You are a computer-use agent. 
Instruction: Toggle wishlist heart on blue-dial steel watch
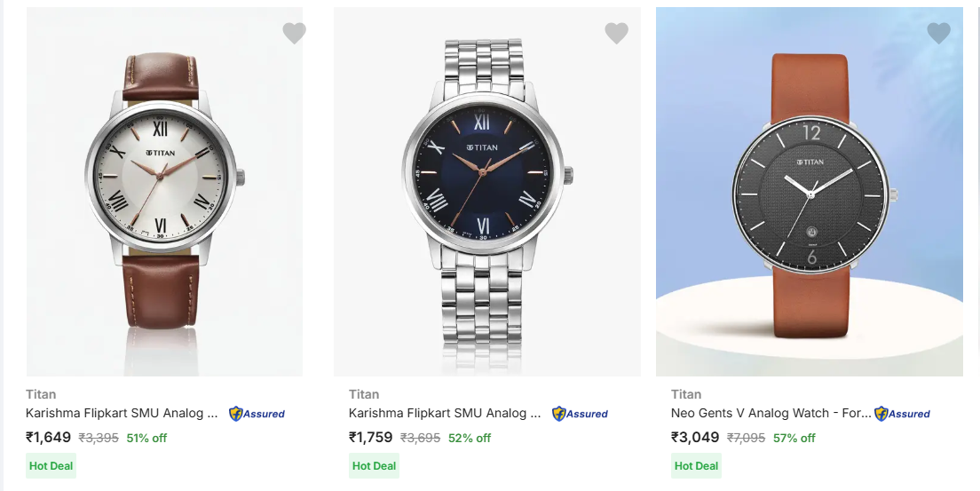[x=616, y=34]
